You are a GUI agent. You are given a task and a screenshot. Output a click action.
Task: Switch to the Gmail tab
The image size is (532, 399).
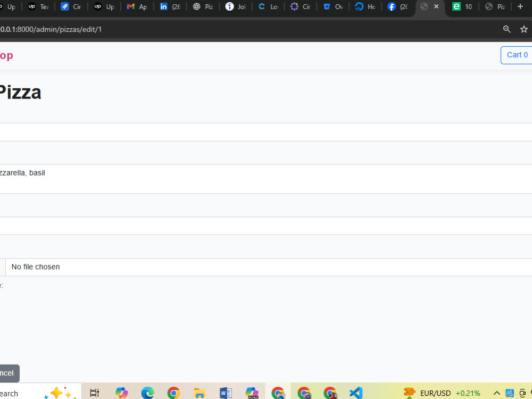pos(137,6)
